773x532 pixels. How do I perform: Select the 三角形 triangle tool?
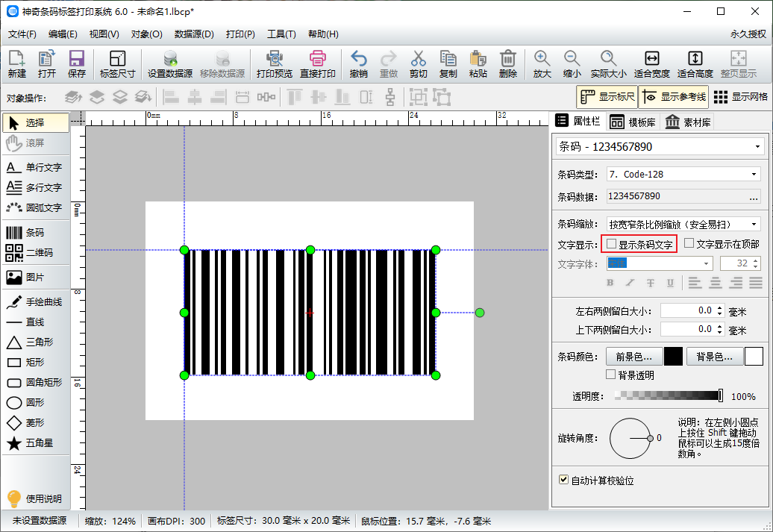[x=36, y=342]
